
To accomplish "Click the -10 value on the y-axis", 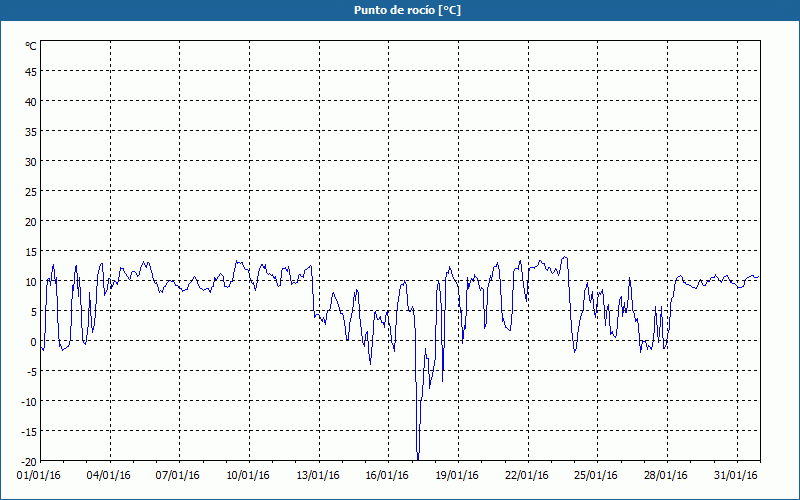I will click(30, 402).
